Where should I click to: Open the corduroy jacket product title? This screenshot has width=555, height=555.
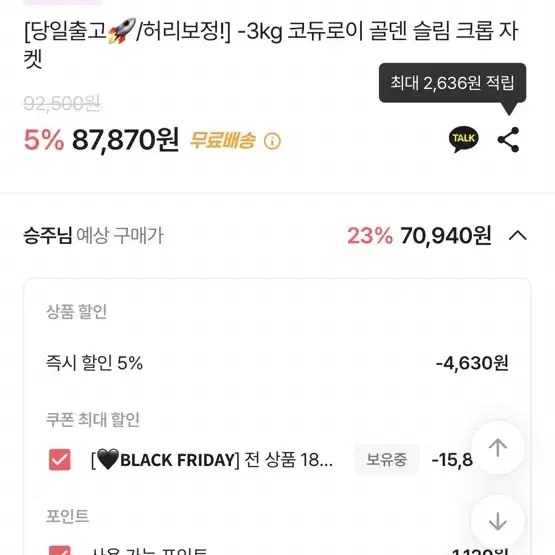pyautogui.click(x=271, y=44)
